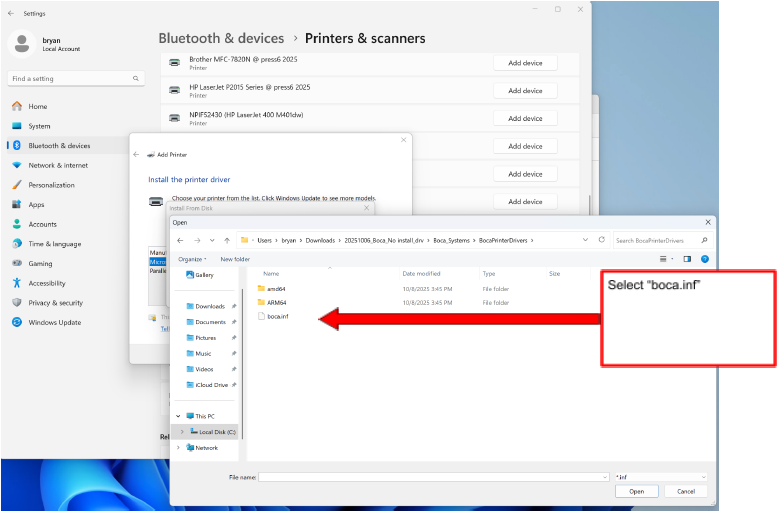The image size is (778, 511).
Task: Click Cancel in the Open dialog
Action: pos(686,491)
